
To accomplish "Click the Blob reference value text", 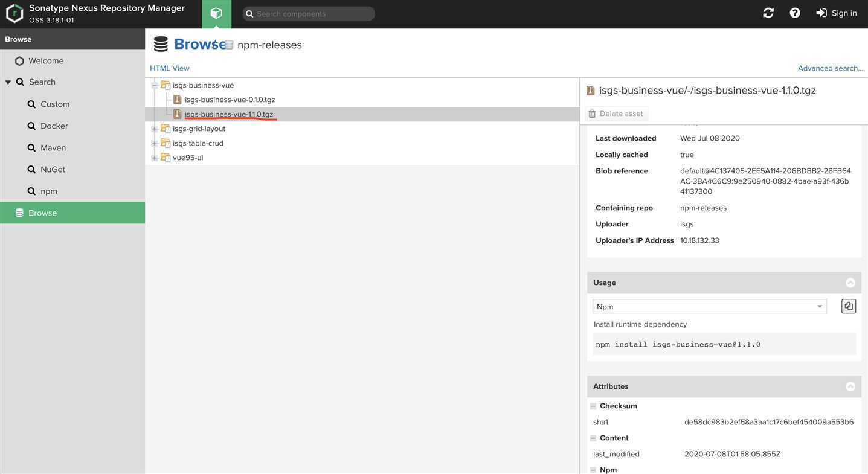I will pos(765,181).
